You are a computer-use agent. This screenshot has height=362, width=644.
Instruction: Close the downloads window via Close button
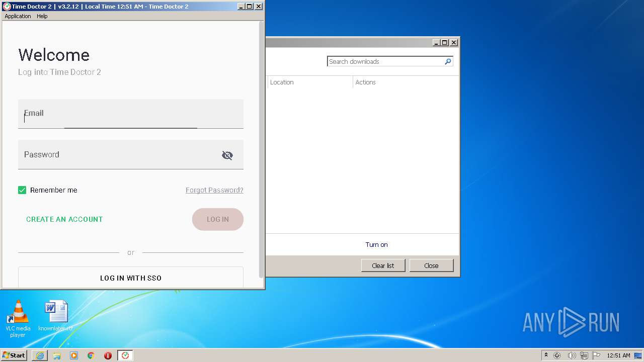coord(431,265)
